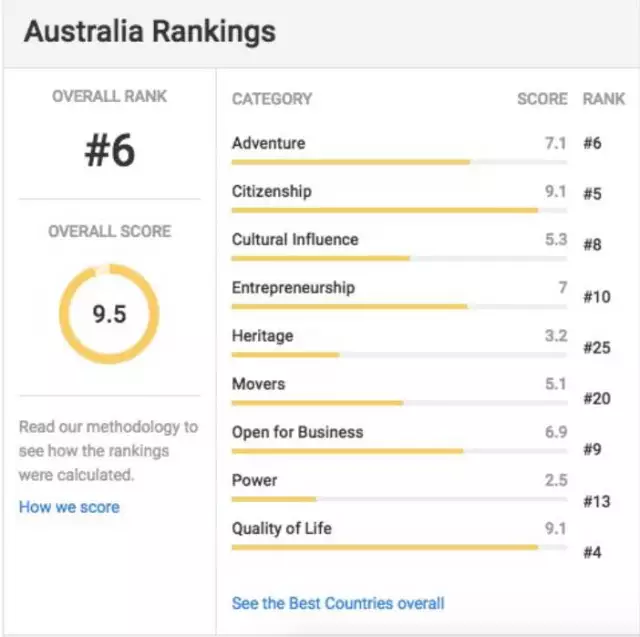This screenshot has width=640, height=637.
Task: Select the Adventure category label
Action: point(269,143)
